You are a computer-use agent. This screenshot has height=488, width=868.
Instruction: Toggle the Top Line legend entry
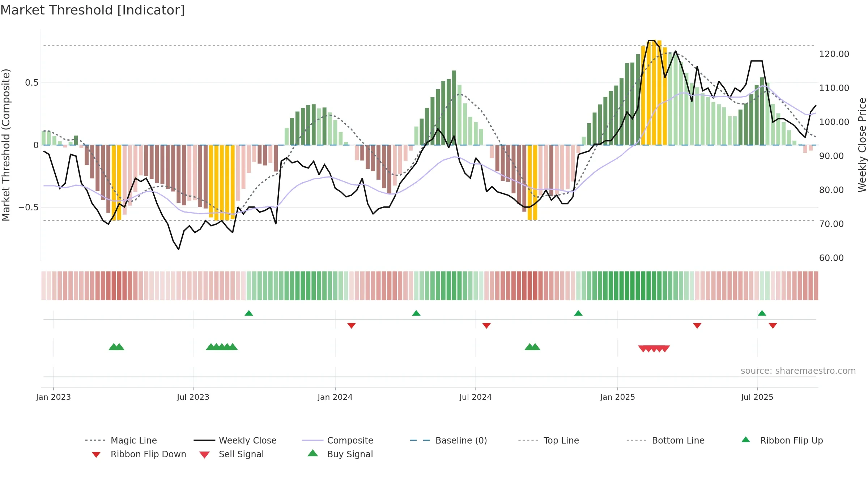[x=549, y=440]
